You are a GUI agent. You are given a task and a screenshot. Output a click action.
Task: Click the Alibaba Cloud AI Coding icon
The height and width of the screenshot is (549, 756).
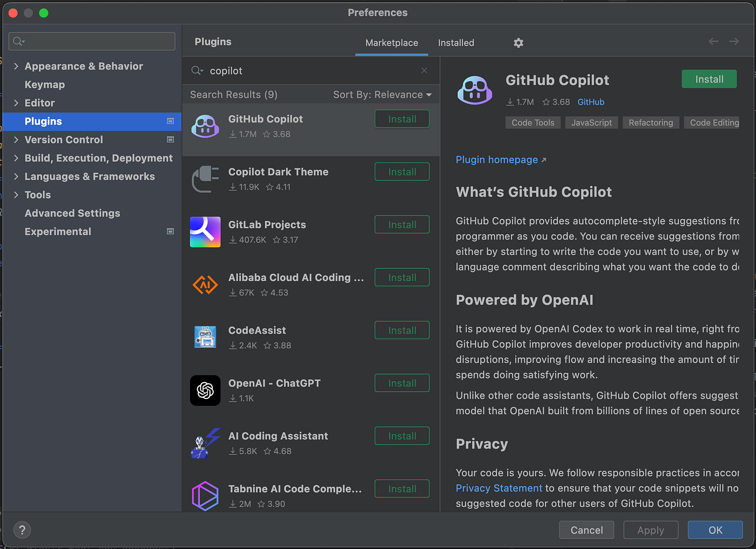click(x=205, y=284)
